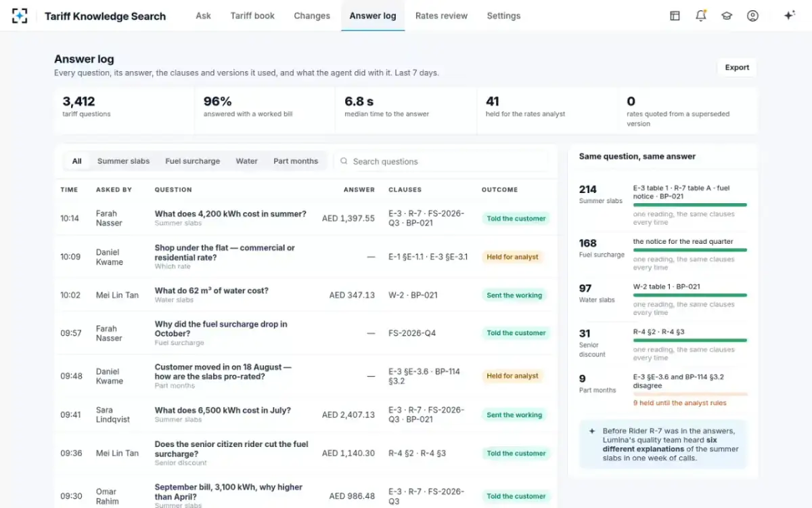Select the All filter chip
Screen dimensions: 812x508
coord(77,161)
